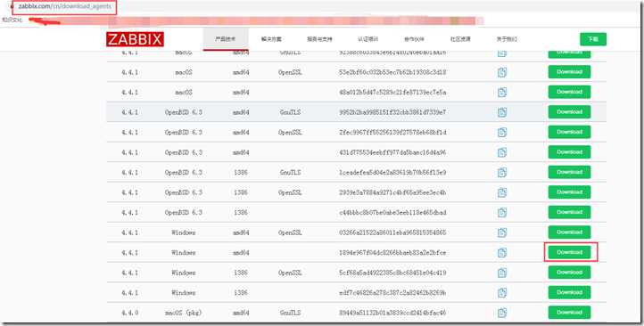Screen dimensions: 644x326
Task: Click the zabbix.com/cn/download_agents address bar
Action: 64,7
